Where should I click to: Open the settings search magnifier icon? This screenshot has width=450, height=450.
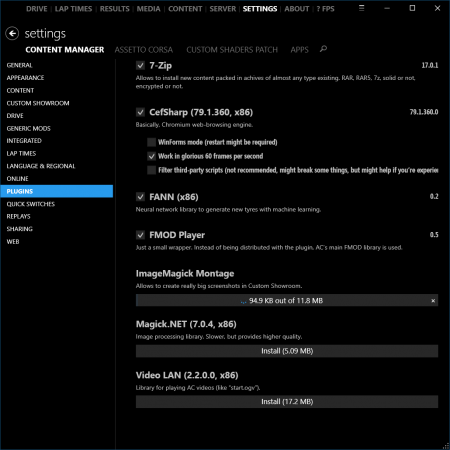click(x=323, y=49)
